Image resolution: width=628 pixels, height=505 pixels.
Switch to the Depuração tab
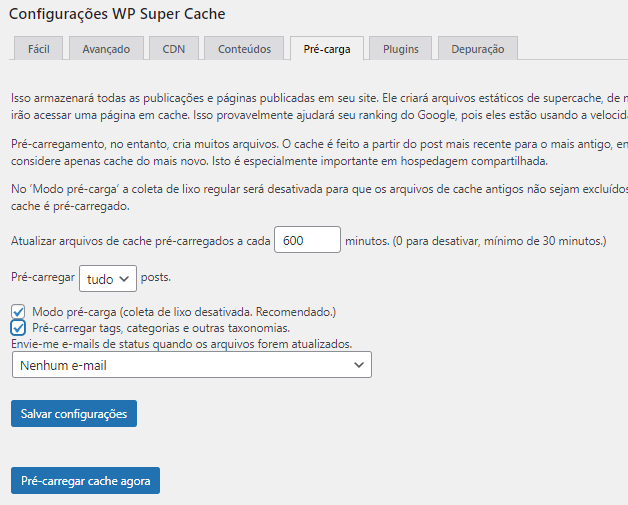pyautogui.click(x=478, y=48)
